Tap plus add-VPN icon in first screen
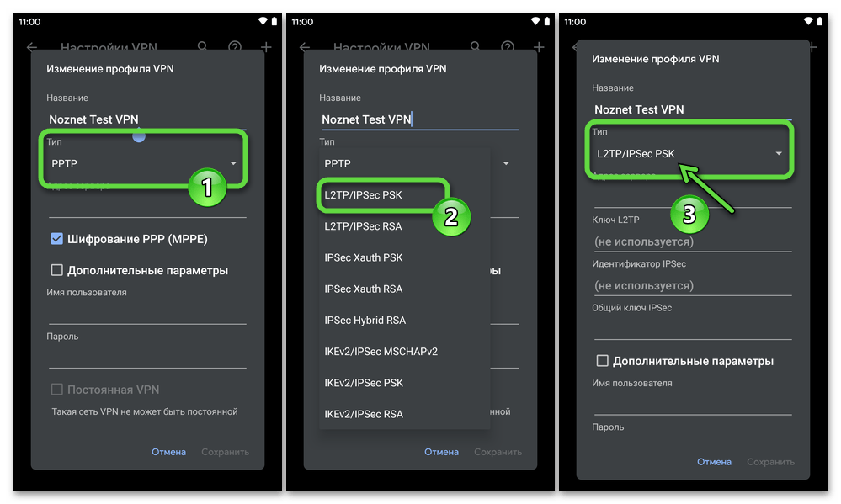This screenshot has width=841, height=504. click(x=266, y=47)
